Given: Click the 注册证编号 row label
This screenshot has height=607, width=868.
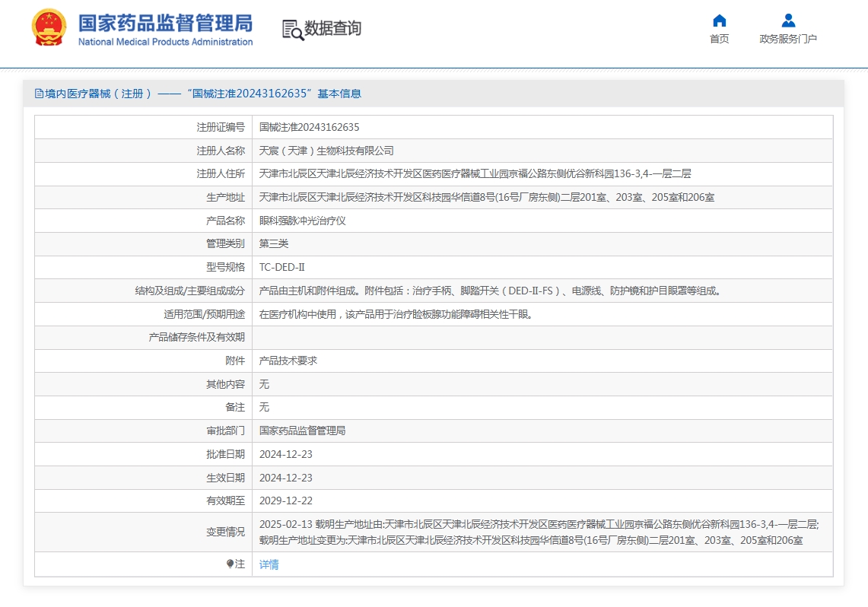Looking at the screenshot, I should [x=221, y=127].
